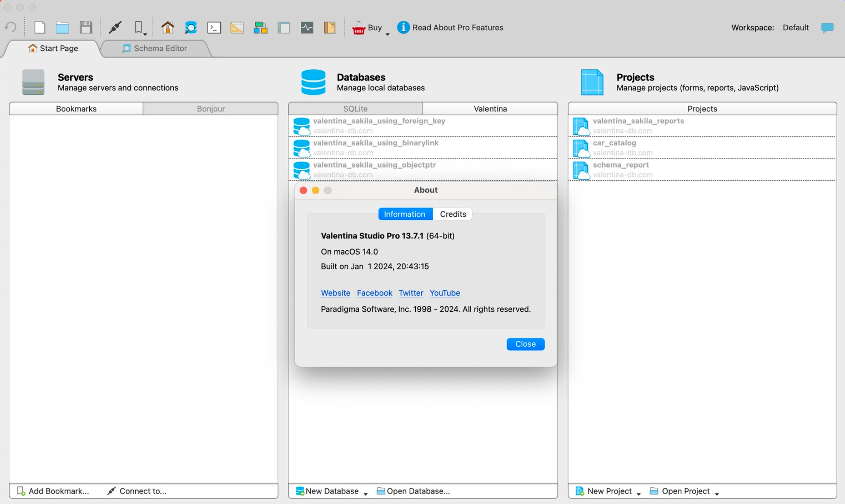The width and height of the screenshot is (845, 504).
Task: Click the Twitter link in About
Action: coord(411,293)
